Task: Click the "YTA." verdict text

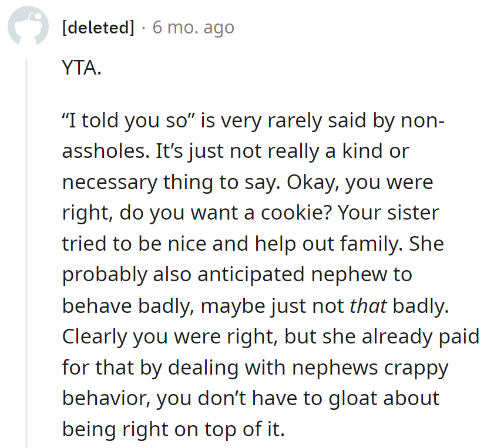Action: 82,69
